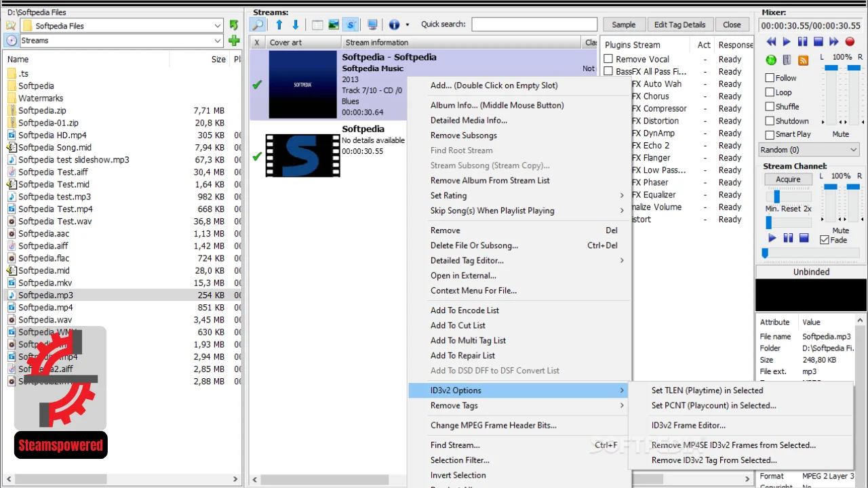The height and width of the screenshot is (488, 868).
Task: Click the Acquire button
Action: pos(788,180)
